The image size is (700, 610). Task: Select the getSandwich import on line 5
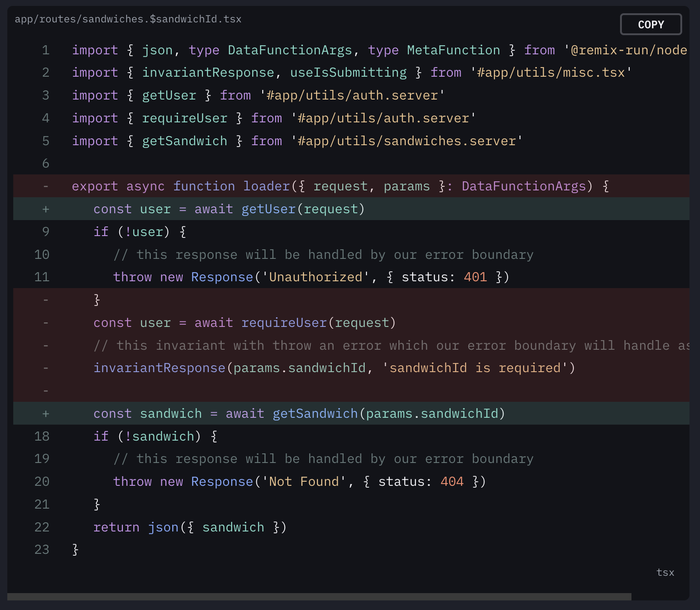pyautogui.click(x=184, y=141)
